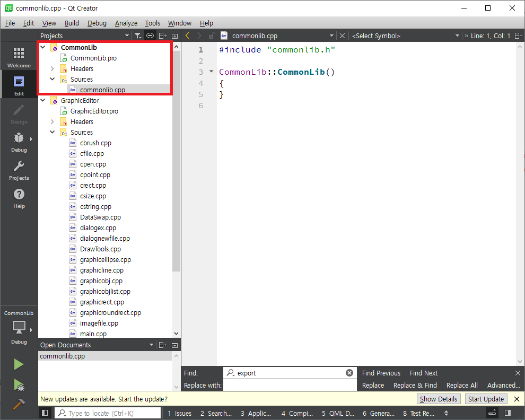This screenshot has height=420, width=525.
Task: Clear the export search text
Action: click(x=349, y=373)
